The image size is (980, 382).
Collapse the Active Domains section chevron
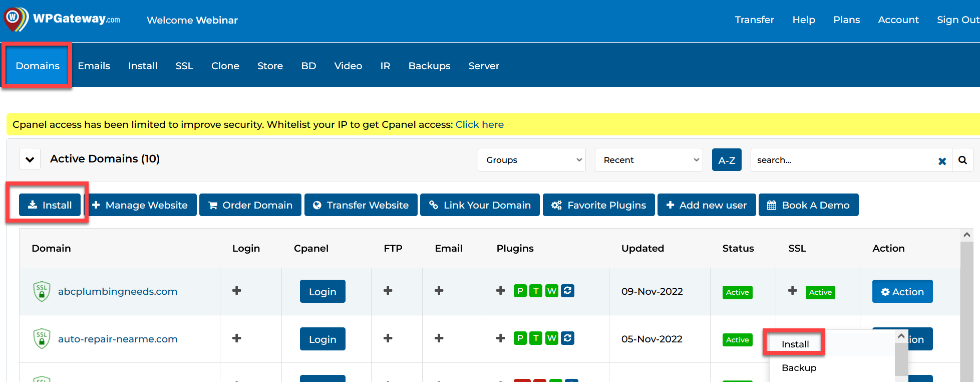30,159
